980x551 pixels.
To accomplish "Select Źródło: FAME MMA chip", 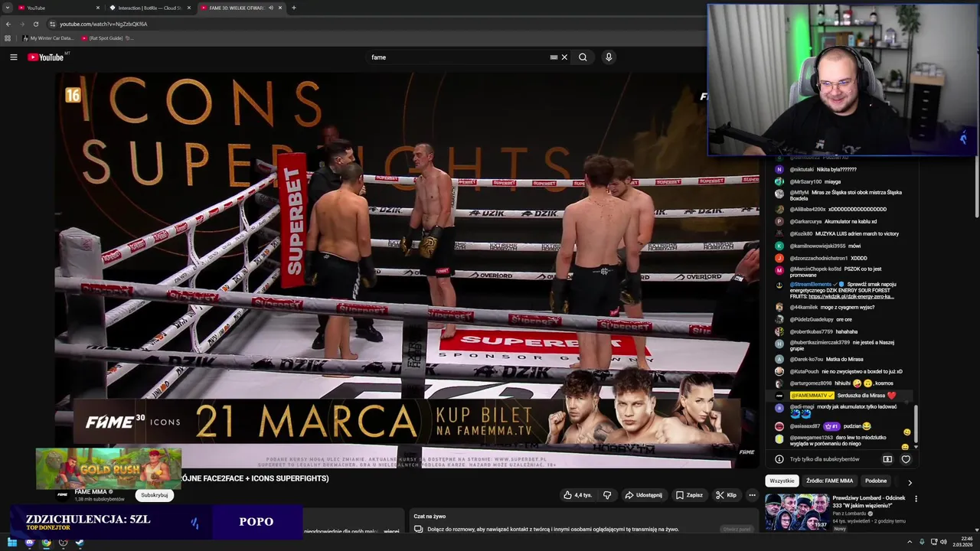I will [x=829, y=481].
